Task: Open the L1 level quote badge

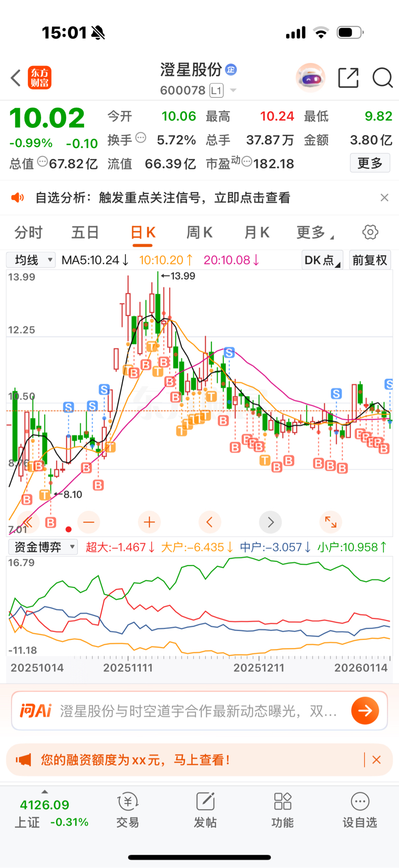Action: [216, 90]
